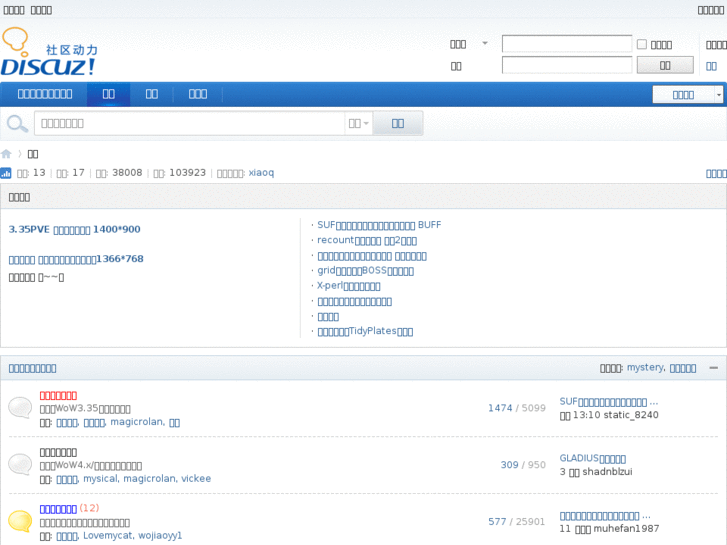This screenshot has width=727, height=545.
Task: Open the black-titled WoW4.x forum link
Action: click(x=58, y=452)
